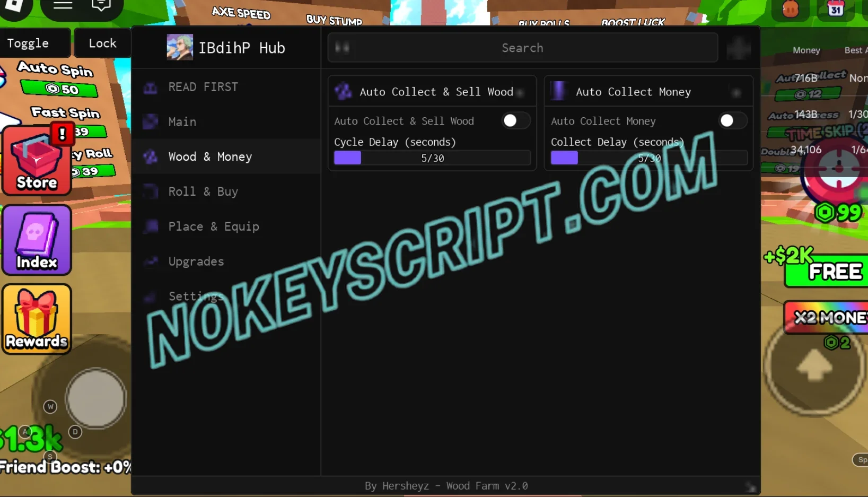Go to the Place & Equip tab
868x497 pixels.
tap(226, 226)
